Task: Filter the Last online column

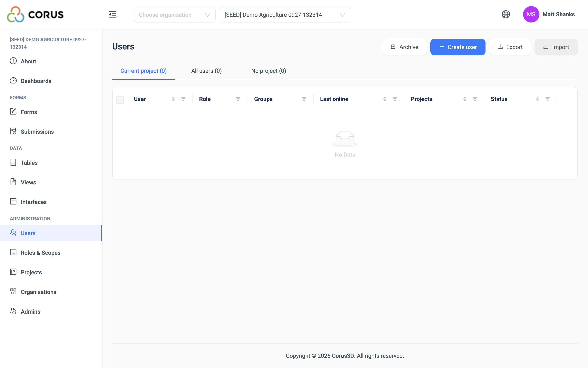Action: [395, 99]
